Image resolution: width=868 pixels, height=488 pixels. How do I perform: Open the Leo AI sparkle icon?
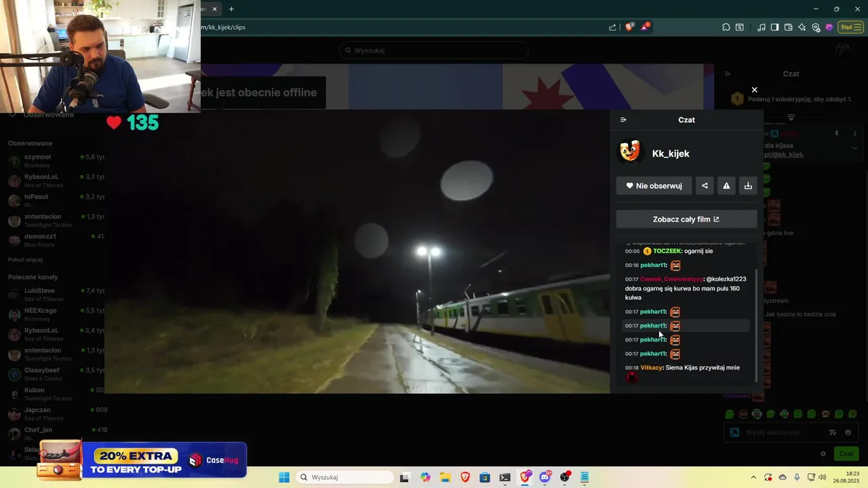[x=802, y=27]
